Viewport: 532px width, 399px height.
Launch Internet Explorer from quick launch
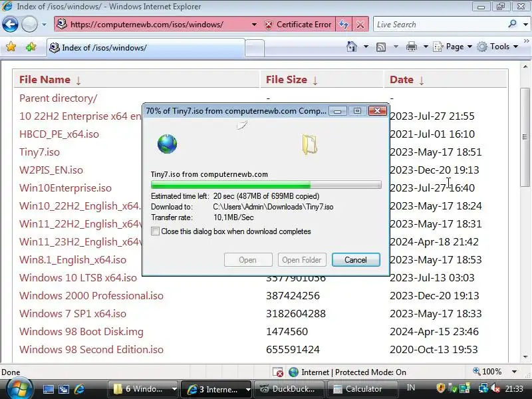pyautogui.click(x=79, y=389)
